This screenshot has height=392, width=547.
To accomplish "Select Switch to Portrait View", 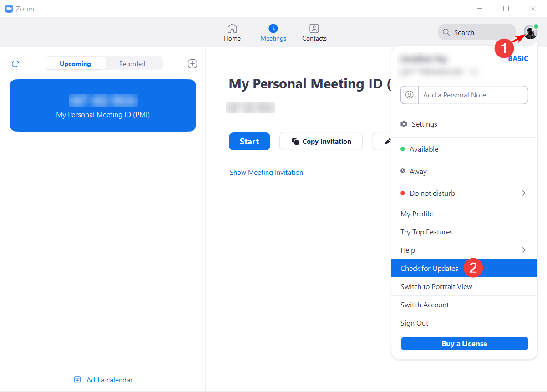I will [x=464, y=286].
